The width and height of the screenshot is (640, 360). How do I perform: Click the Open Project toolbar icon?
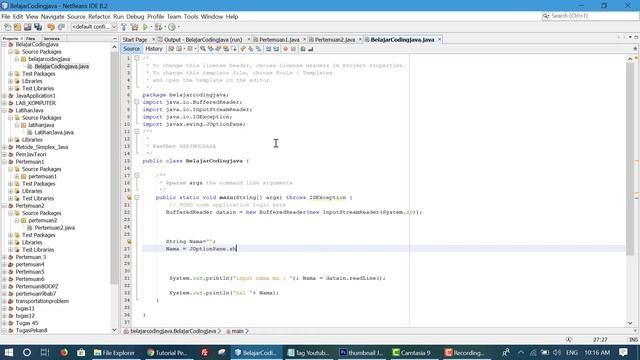click(27, 27)
